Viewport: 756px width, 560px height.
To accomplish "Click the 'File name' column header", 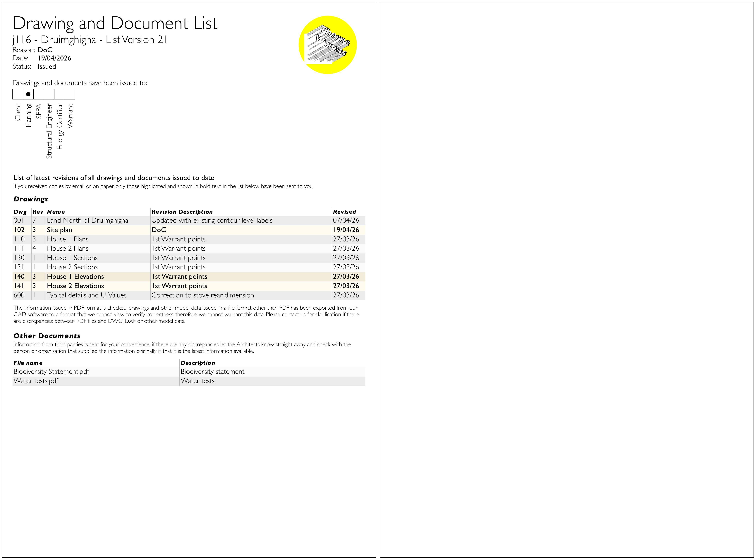I will tap(28, 363).
